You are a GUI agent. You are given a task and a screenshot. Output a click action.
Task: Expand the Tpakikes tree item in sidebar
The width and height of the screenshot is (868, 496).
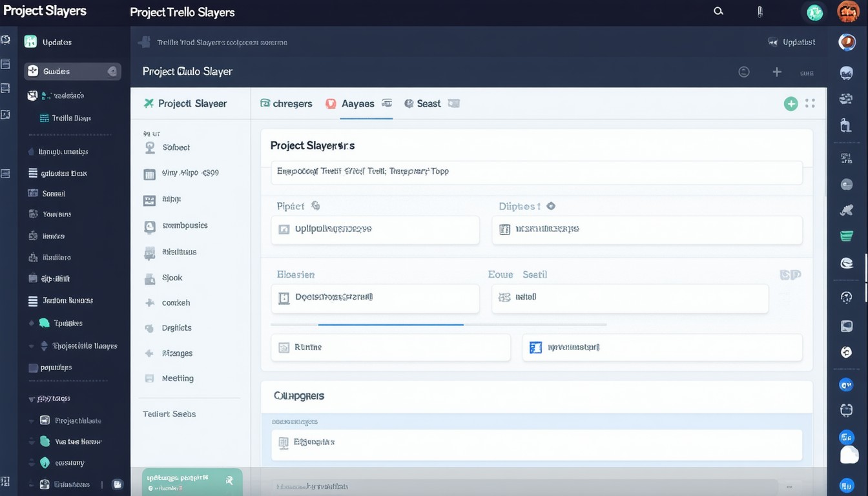tap(32, 323)
